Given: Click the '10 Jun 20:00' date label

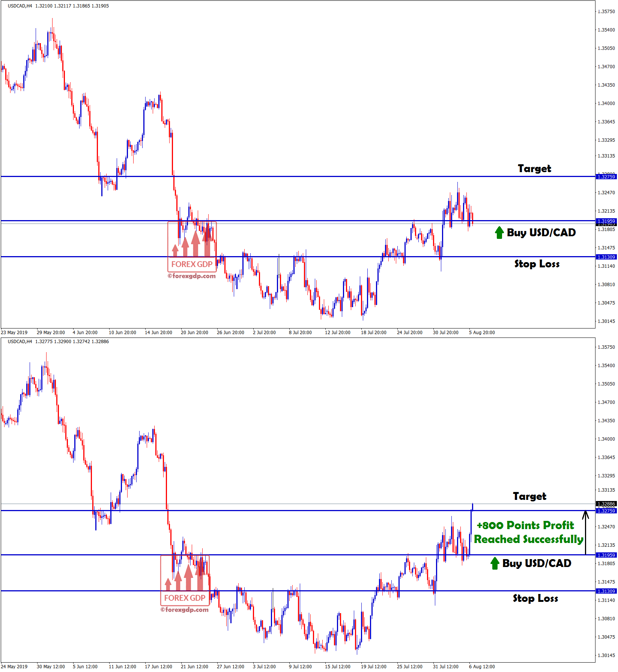Looking at the screenshot, I should tap(122, 333).
